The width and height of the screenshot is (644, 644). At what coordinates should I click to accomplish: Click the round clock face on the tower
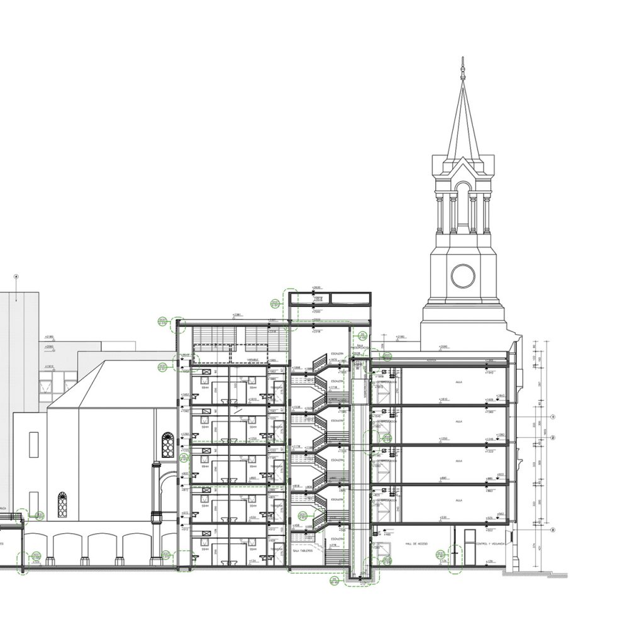pyautogui.click(x=463, y=275)
